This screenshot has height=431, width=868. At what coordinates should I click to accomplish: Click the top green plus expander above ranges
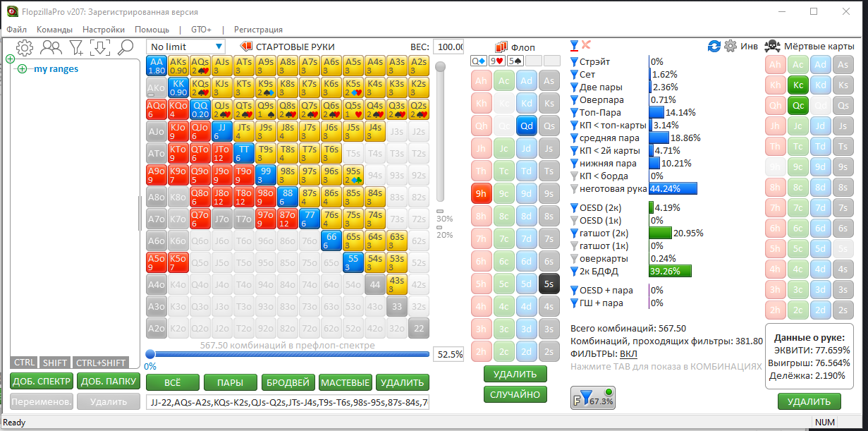10,59
